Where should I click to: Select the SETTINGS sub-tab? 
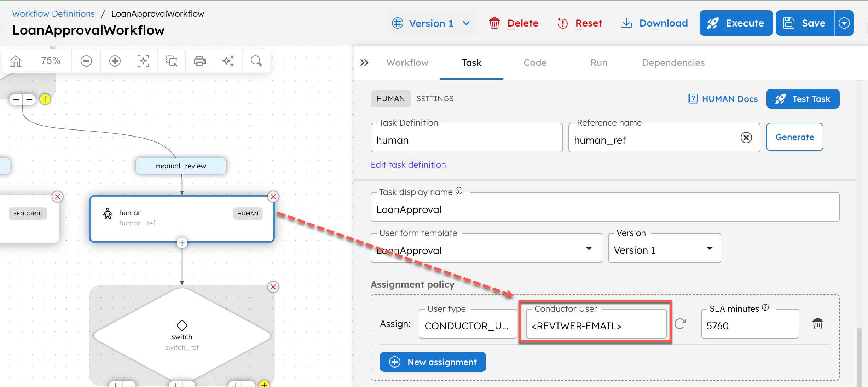click(435, 99)
